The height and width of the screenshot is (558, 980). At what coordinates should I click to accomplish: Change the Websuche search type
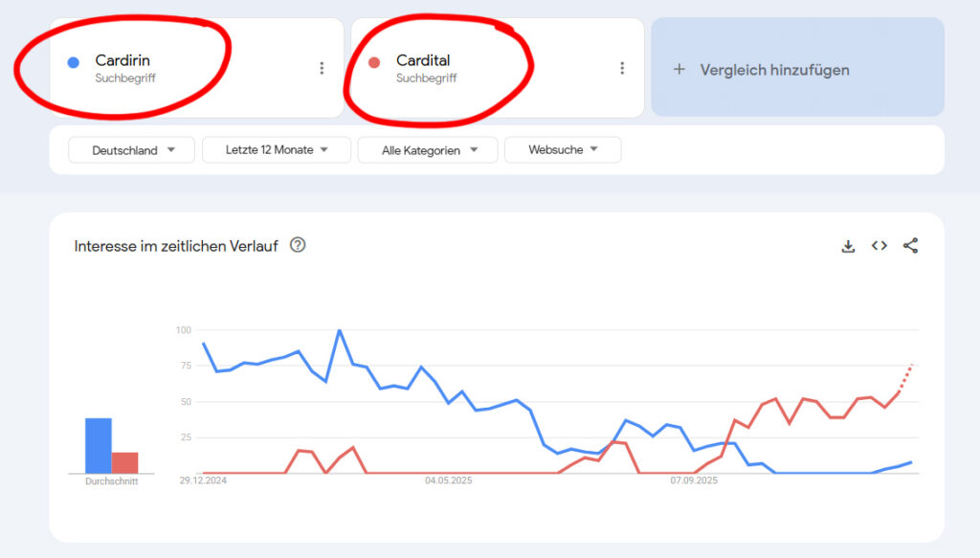(x=563, y=150)
